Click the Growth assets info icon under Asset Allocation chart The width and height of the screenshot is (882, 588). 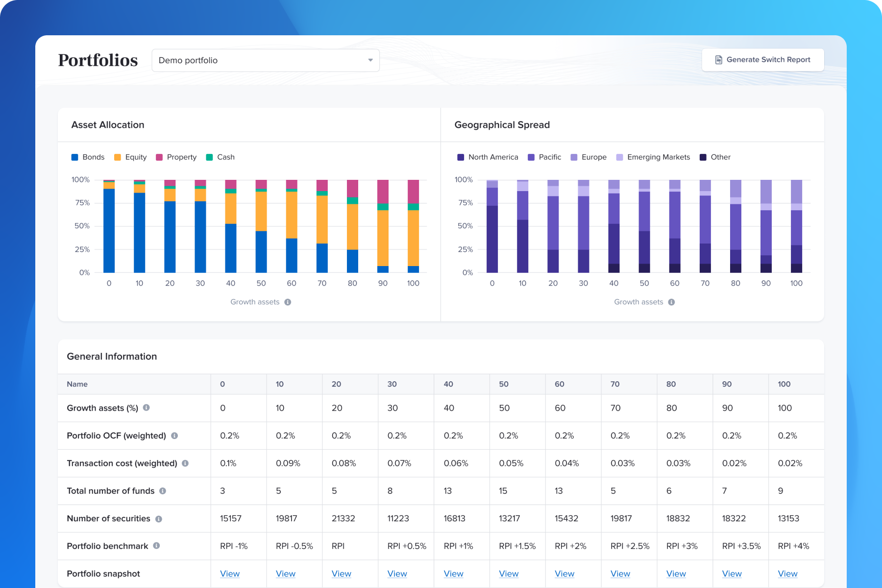[288, 302]
